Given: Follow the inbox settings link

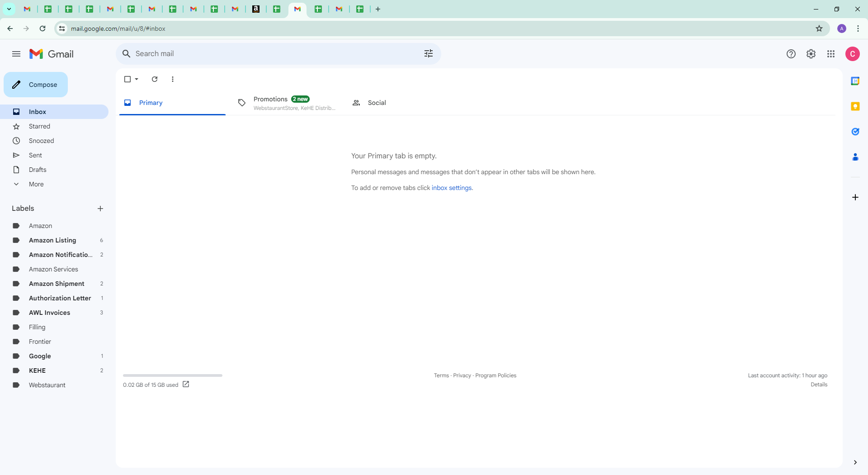Looking at the screenshot, I should (452, 188).
